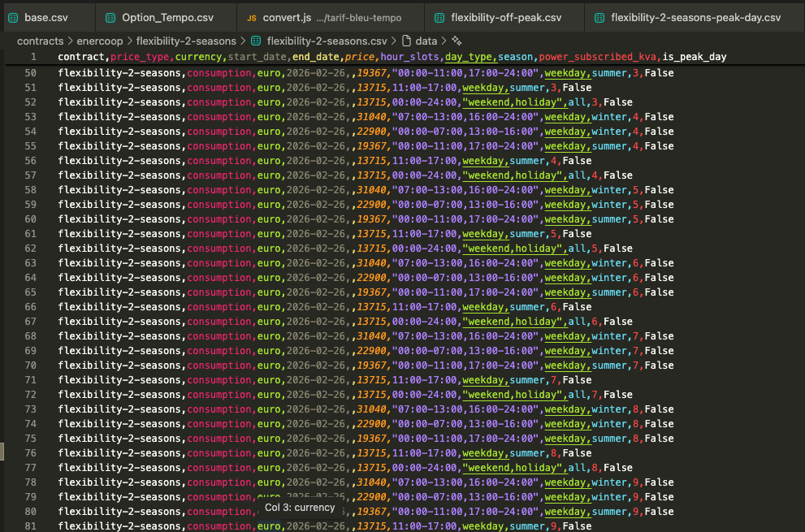
Task: Select the flexibility-2-seasons-peak-day.csv tab
Action: tap(695, 17)
